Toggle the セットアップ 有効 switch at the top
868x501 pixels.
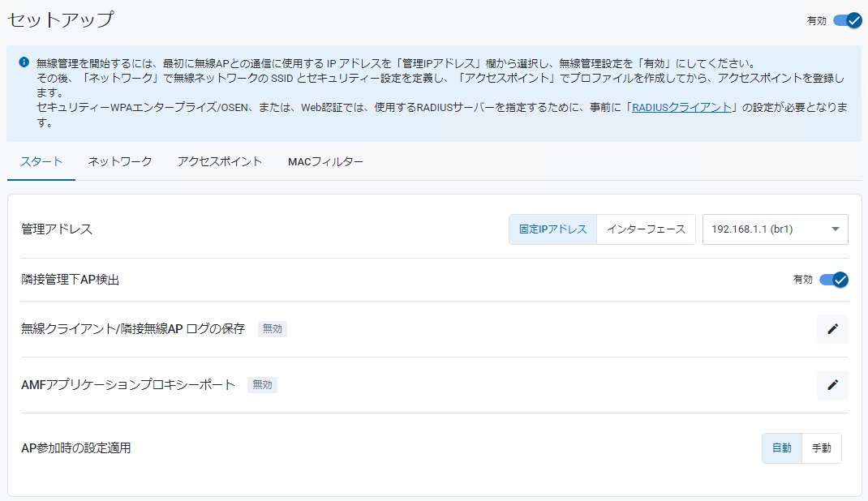(848, 21)
